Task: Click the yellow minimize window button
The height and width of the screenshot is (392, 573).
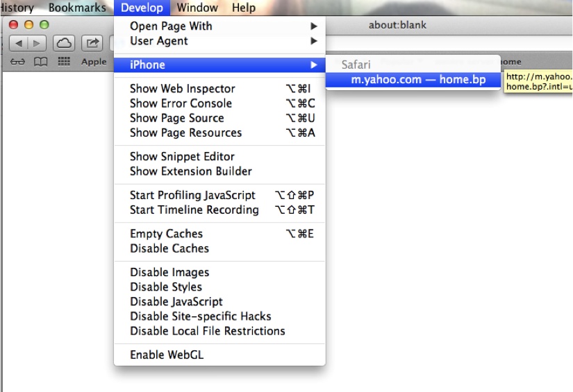Action: click(x=29, y=25)
